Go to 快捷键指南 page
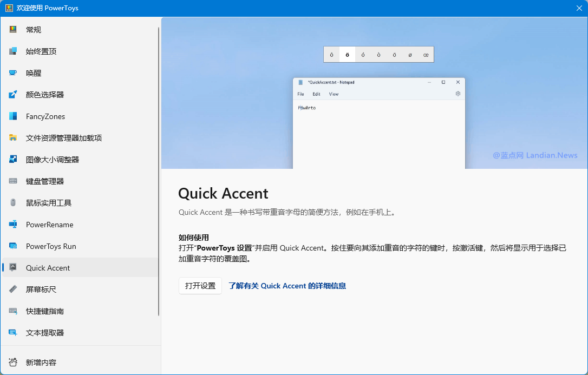 tap(80, 311)
